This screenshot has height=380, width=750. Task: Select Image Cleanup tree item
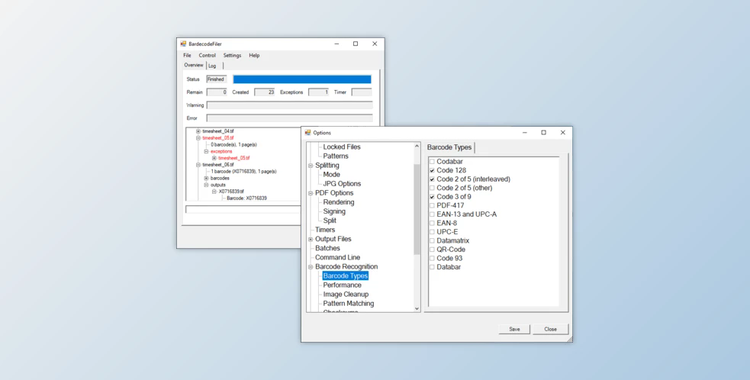tap(345, 294)
